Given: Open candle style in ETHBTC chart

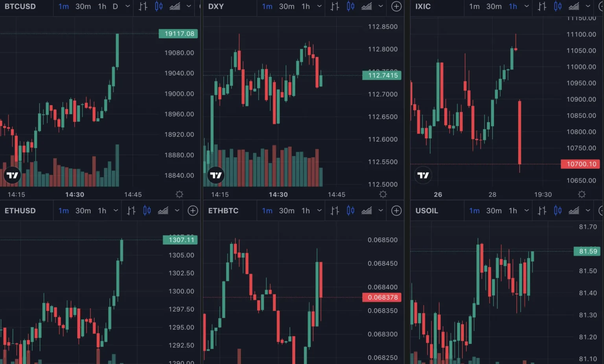Looking at the screenshot, I should pos(350,211).
